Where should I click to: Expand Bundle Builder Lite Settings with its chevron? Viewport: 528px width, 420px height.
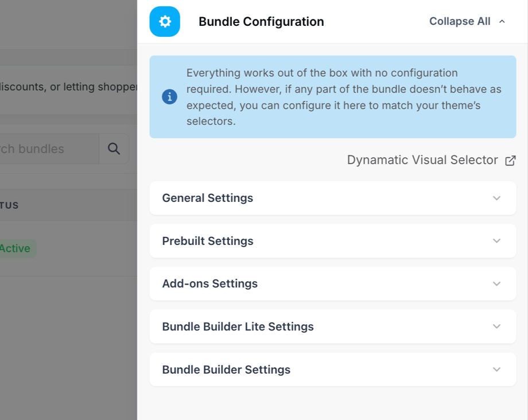(x=496, y=326)
